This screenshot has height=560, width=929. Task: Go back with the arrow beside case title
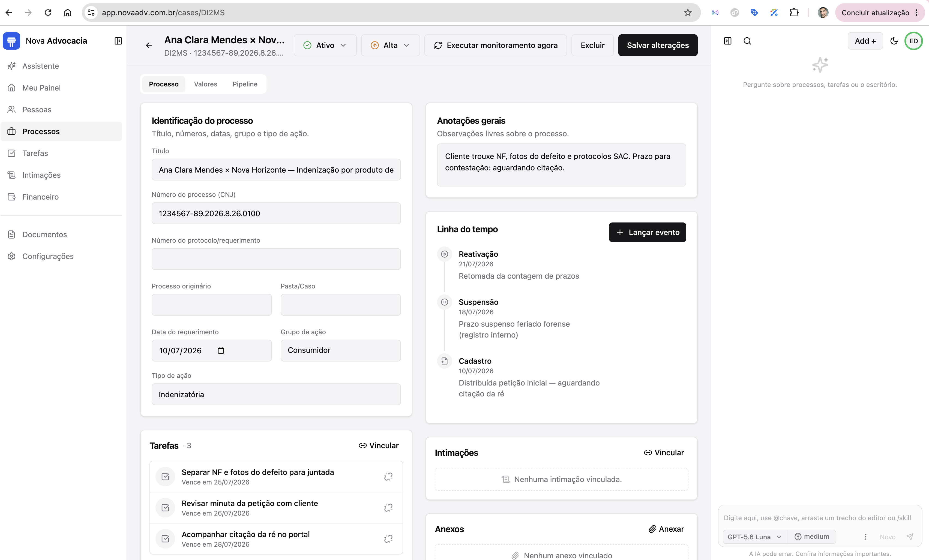[x=149, y=45]
